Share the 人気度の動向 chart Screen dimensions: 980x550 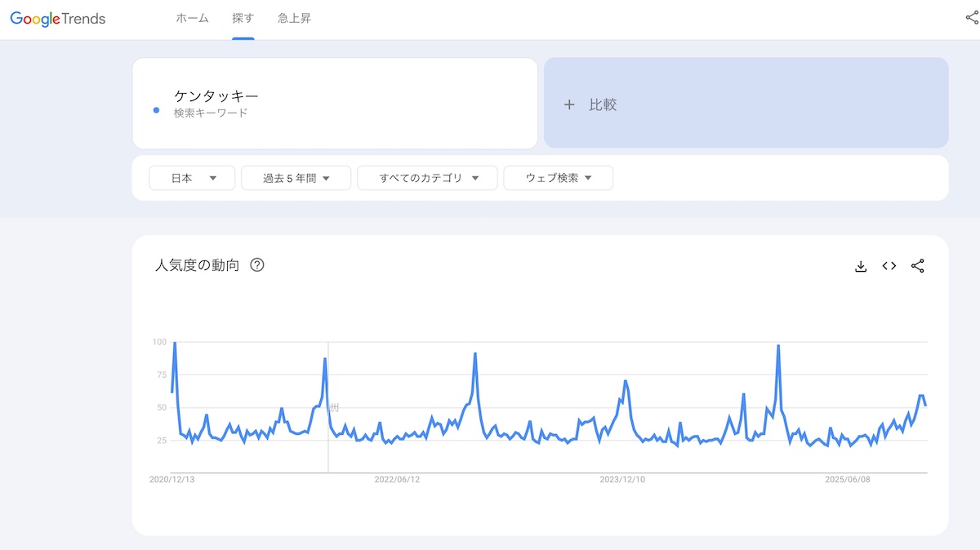tap(918, 266)
